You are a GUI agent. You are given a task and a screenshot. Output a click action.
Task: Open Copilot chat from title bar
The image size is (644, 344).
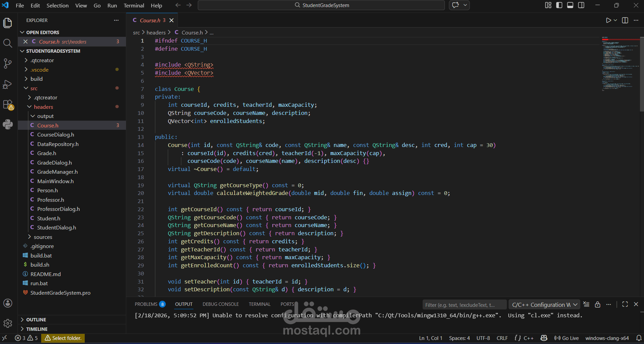tap(456, 5)
